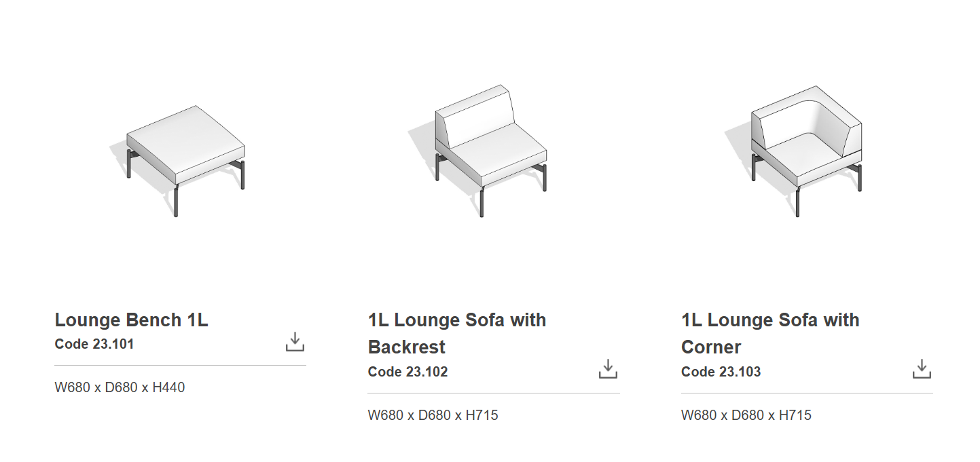
Task: Click the W680 x D680 x H440 dimensions
Action: click(x=120, y=387)
